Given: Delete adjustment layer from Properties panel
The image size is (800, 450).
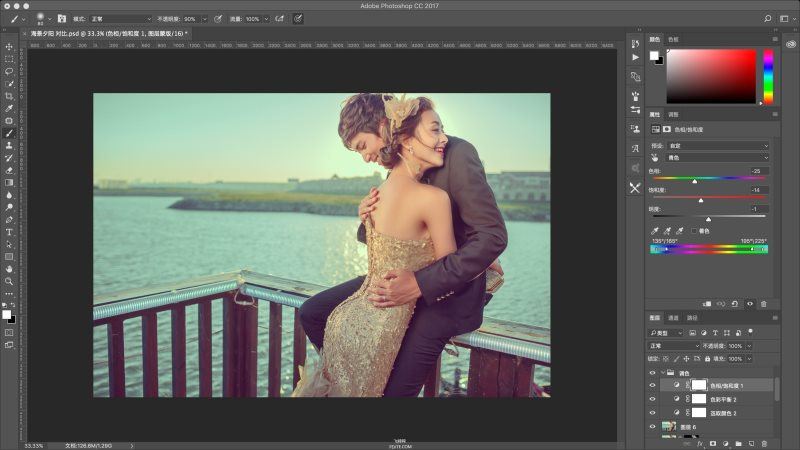Looking at the screenshot, I should pos(764,304).
